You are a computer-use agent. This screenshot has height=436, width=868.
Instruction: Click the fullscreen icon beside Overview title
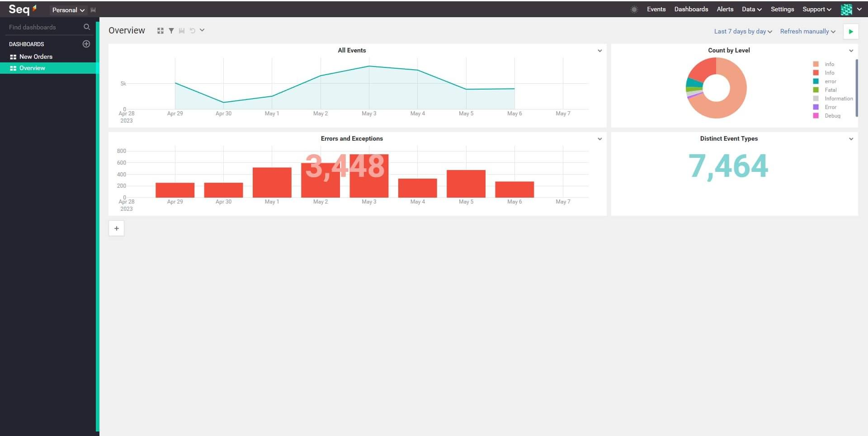point(160,31)
